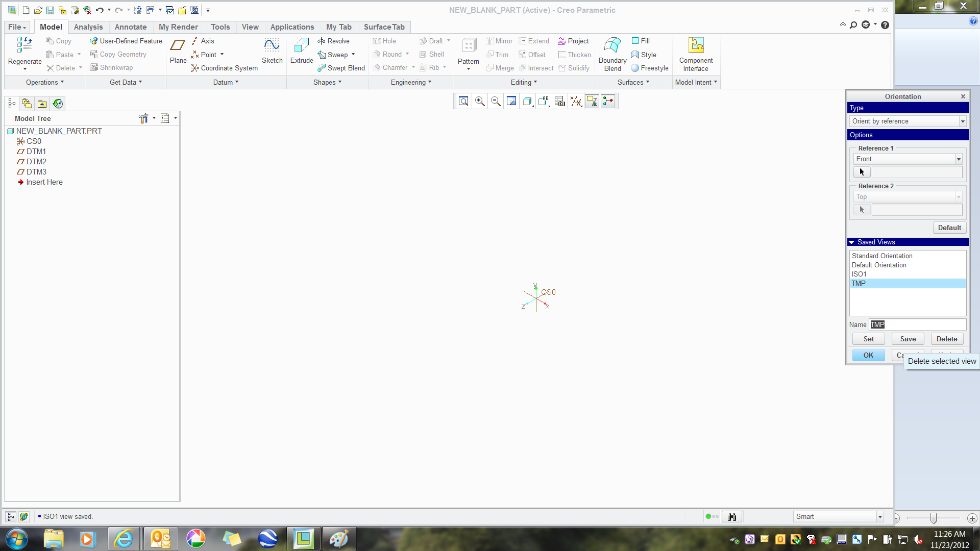Toggle Annotation Display in graphics toolbar
The height and width of the screenshot is (551, 980).
coord(592,101)
